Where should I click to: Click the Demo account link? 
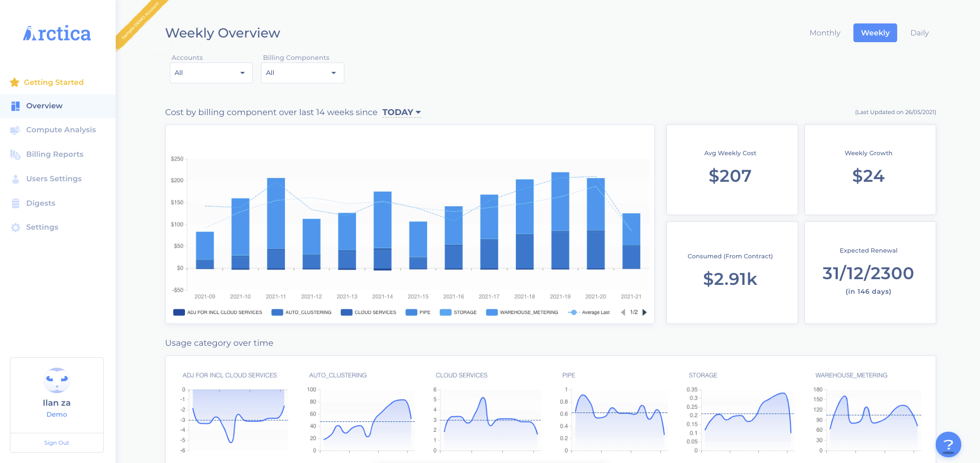(x=57, y=415)
